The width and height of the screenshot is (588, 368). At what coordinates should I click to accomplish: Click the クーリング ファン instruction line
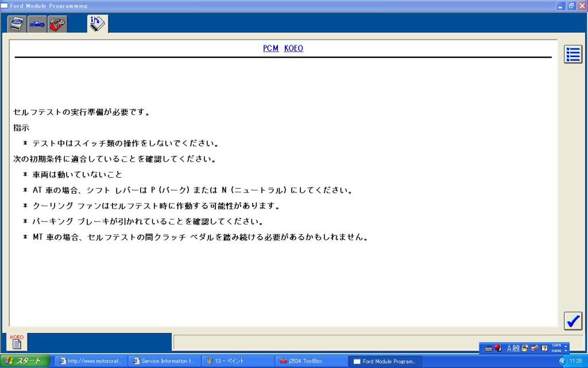(156, 206)
